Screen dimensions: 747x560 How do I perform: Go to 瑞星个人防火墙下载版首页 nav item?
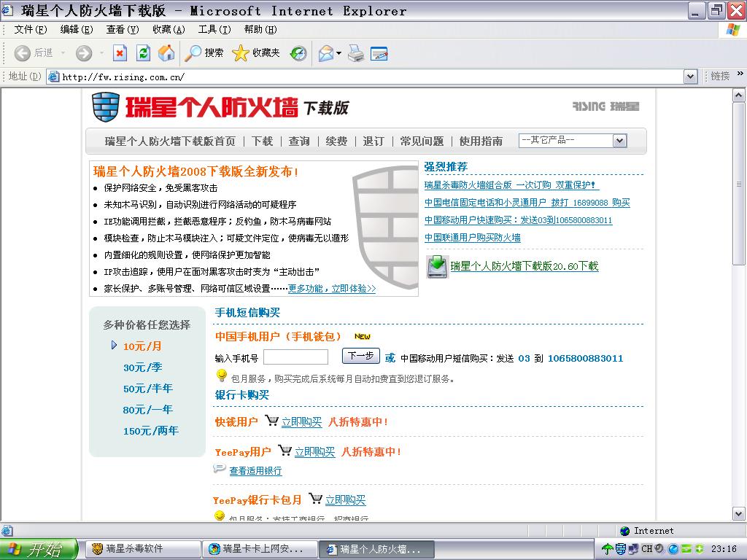[x=170, y=141]
